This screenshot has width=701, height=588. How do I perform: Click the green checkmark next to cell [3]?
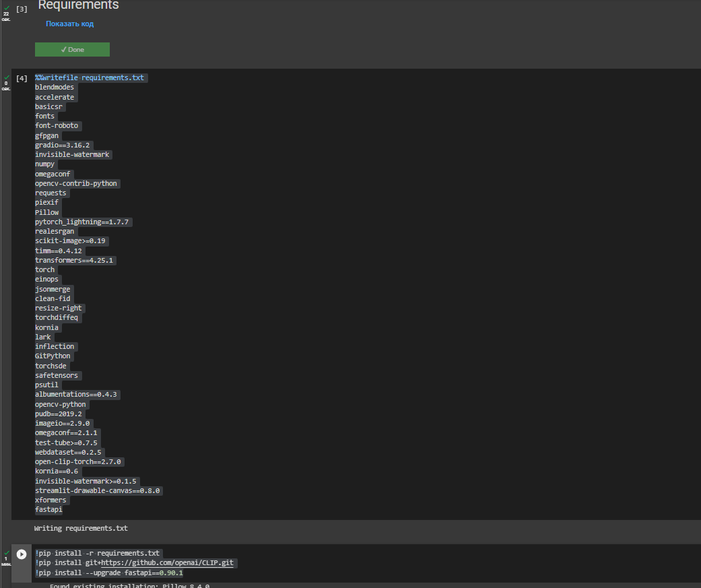(x=5, y=8)
